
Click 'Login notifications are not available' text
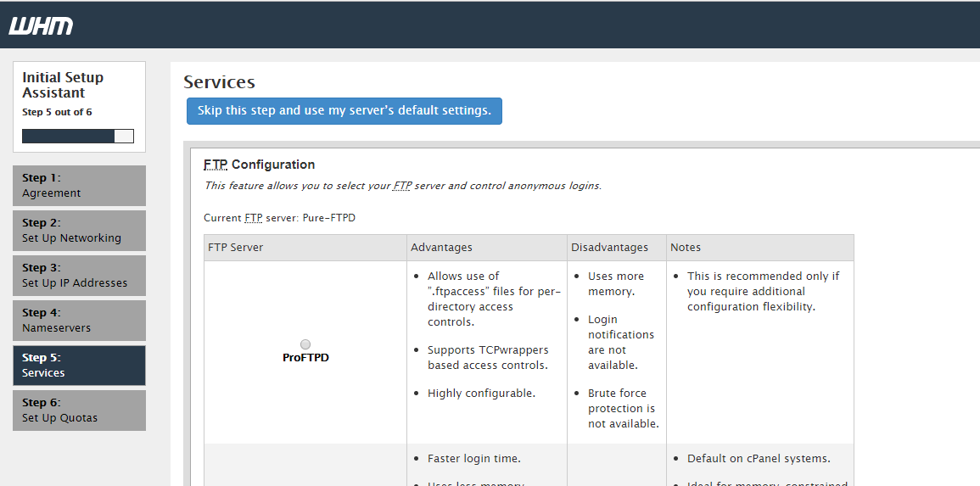pos(621,343)
